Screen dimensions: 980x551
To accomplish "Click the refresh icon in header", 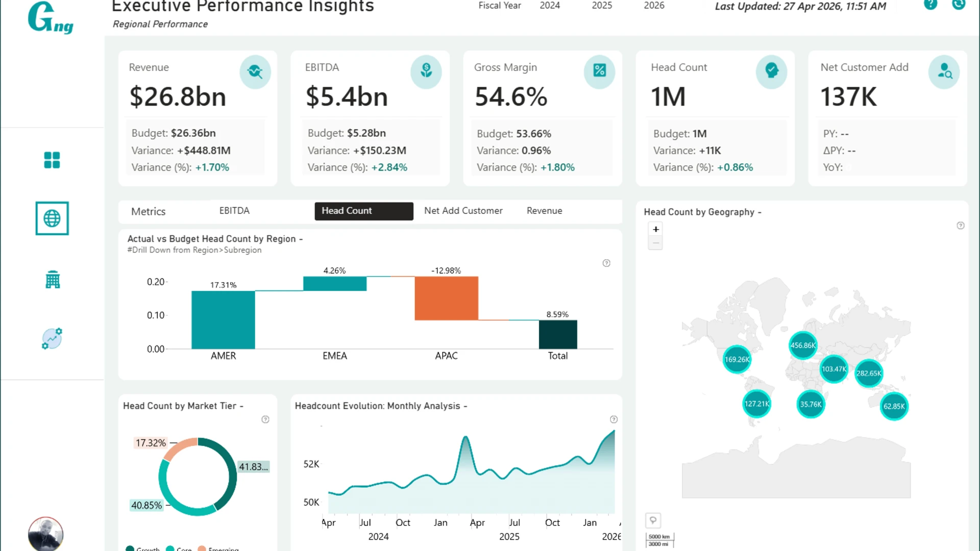I will point(959,4).
